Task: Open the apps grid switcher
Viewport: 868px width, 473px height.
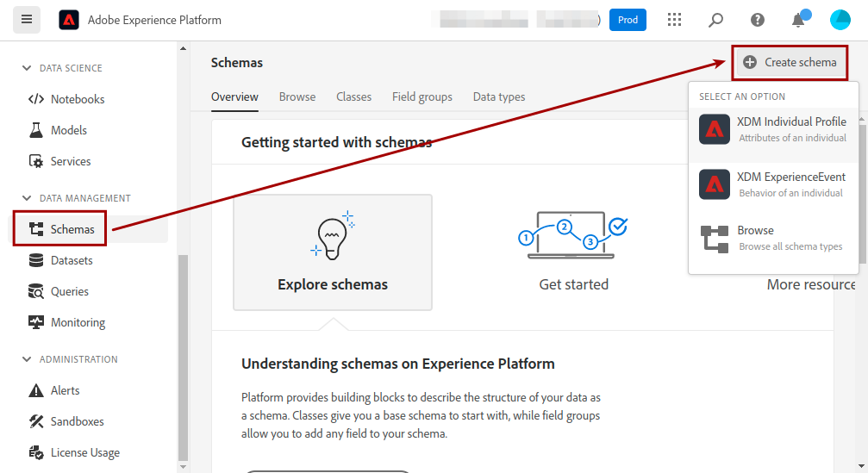Action: (674, 20)
